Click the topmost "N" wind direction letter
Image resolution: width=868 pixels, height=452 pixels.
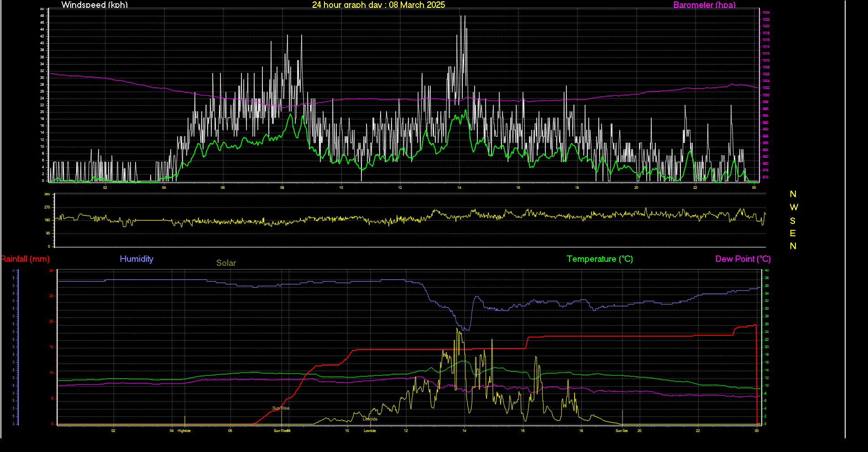[793, 194]
